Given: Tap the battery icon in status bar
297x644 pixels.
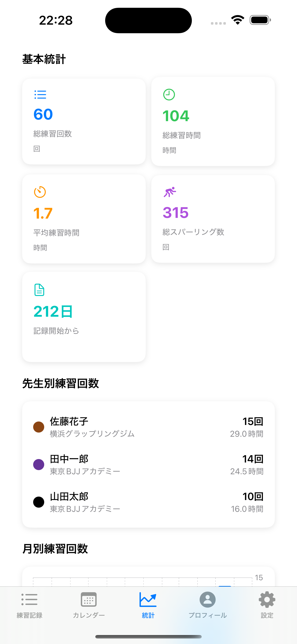Looking at the screenshot, I should (260, 20).
